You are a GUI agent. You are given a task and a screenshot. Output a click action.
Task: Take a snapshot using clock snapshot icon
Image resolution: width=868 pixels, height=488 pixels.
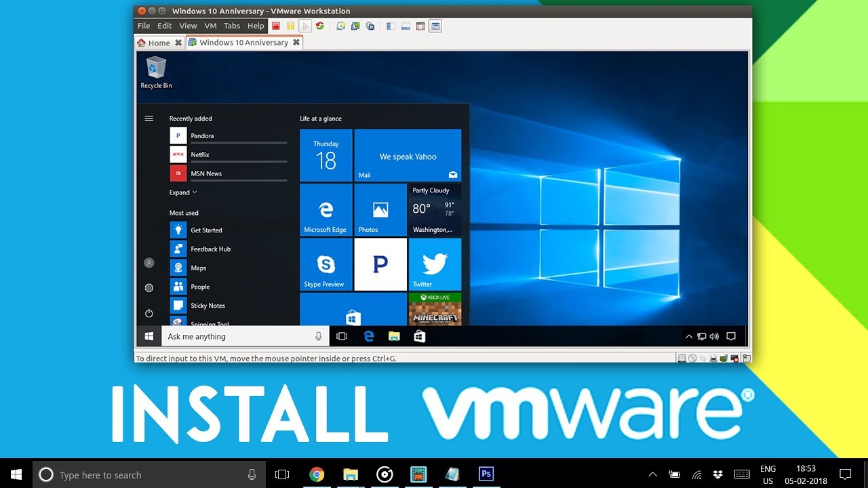[341, 26]
